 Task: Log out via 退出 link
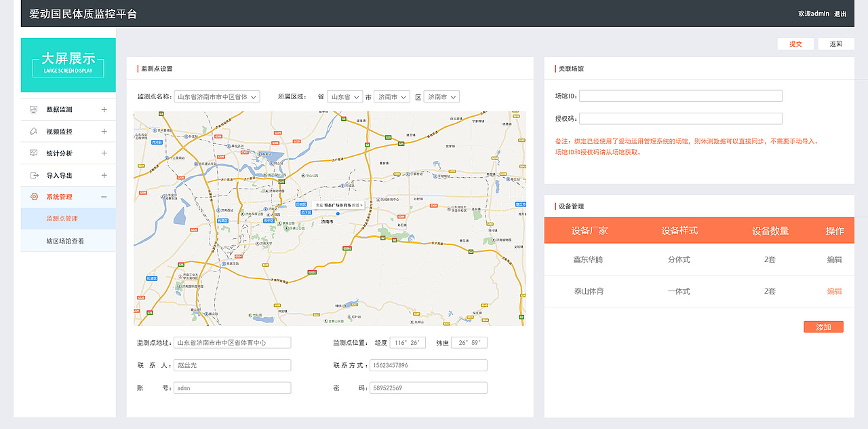[x=840, y=14]
